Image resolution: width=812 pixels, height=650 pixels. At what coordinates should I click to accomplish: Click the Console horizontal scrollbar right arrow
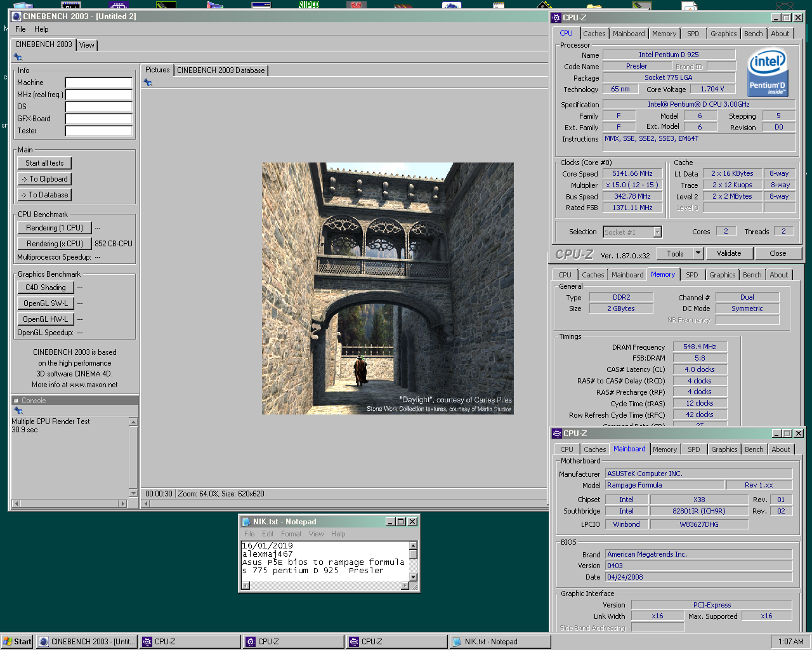(x=123, y=503)
